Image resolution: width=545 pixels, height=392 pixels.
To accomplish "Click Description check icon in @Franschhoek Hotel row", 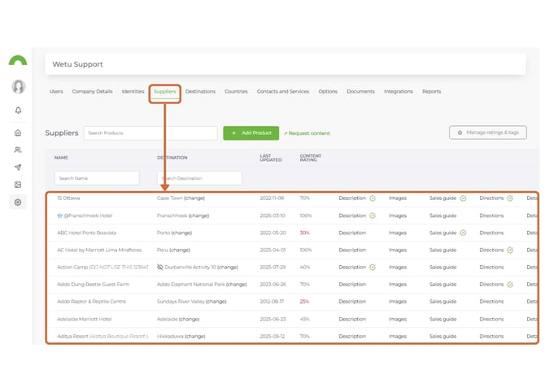I will 373,216.
